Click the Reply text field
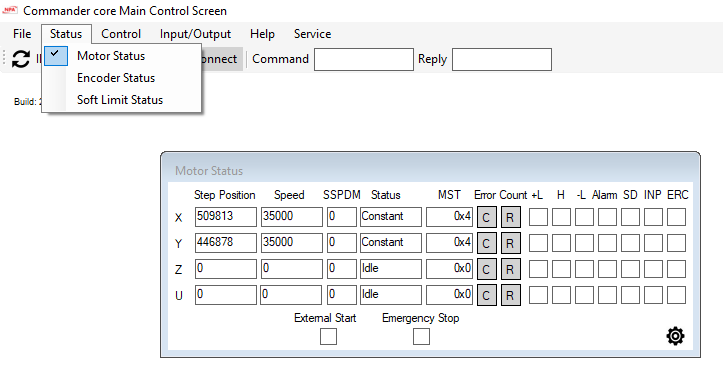Screen dimensions: 723x383 502,59
